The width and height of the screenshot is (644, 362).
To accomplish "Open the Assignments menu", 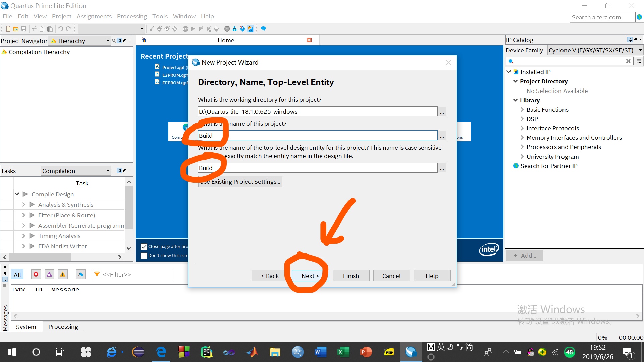I will pos(94,16).
